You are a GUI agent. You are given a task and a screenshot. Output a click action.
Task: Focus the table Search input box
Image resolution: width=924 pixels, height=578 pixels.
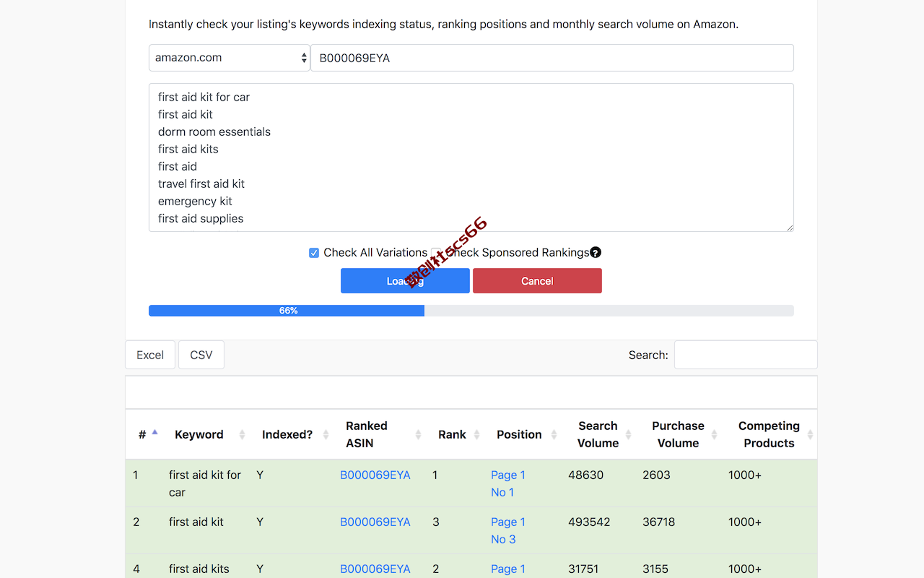coord(746,355)
